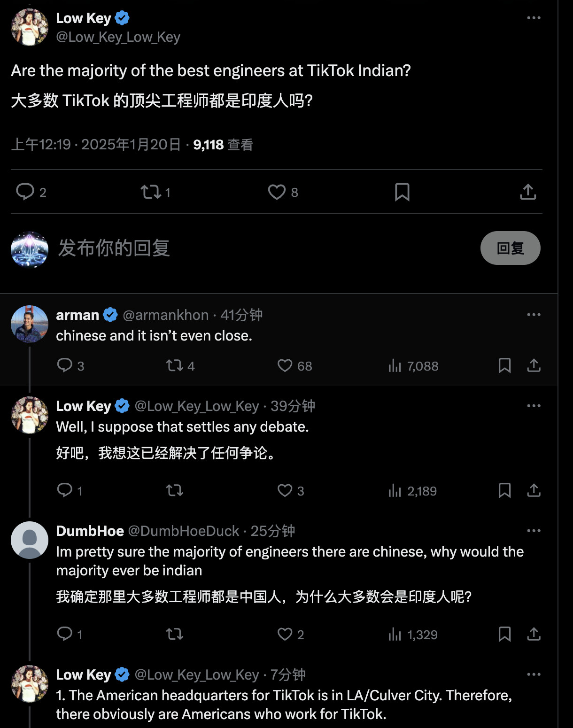Bookmark DumbHoe's reply
The width and height of the screenshot is (573, 728).
504,634
